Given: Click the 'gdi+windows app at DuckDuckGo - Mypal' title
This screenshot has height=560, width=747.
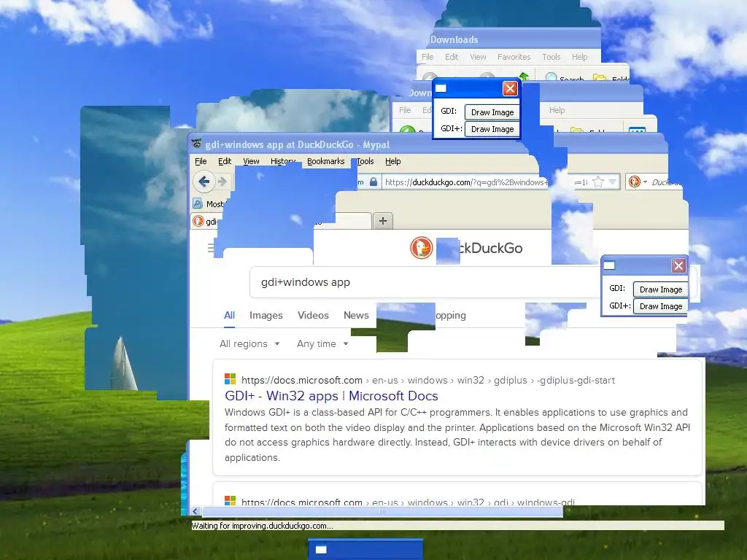Looking at the screenshot, I should (298, 144).
